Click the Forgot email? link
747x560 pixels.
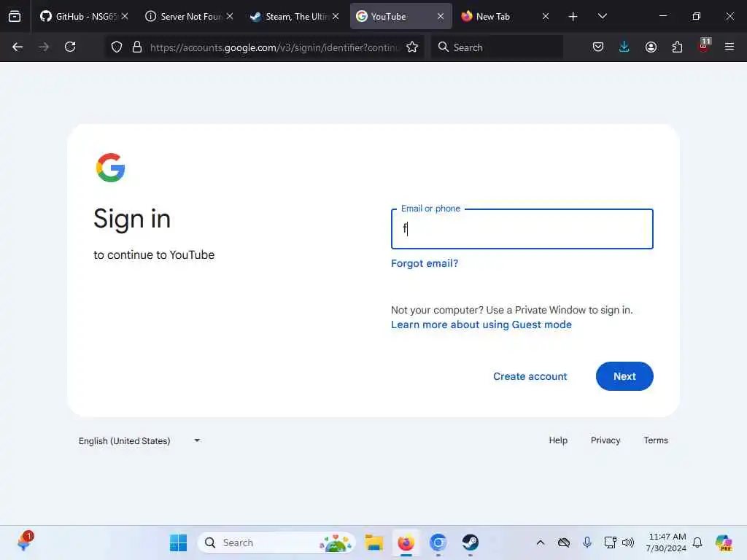(425, 263)
